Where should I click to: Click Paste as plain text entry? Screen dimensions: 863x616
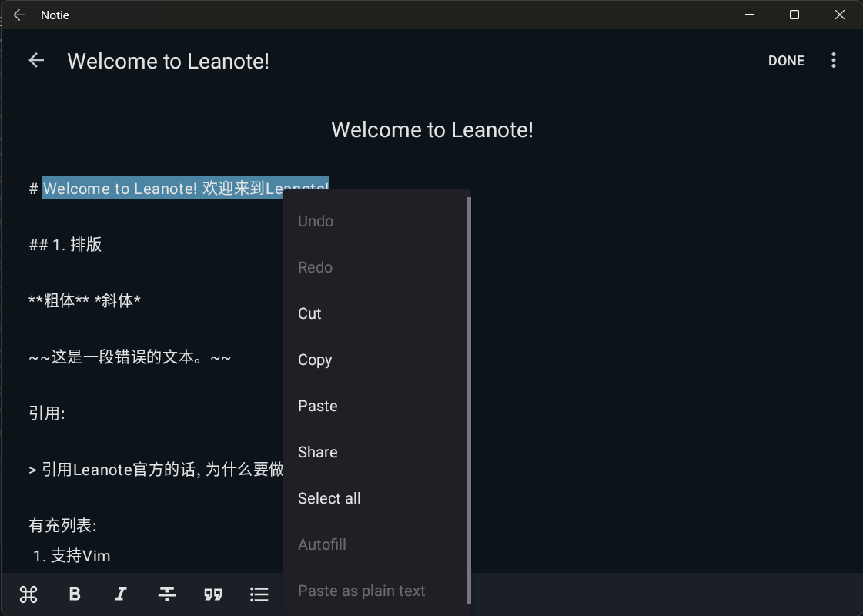pyautogui.click(x=376, y=591)
